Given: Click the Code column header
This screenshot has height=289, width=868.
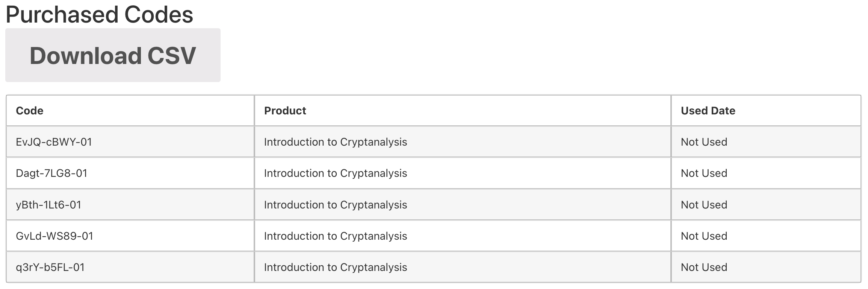Looking at the screenshot, I should click(30, 111).
